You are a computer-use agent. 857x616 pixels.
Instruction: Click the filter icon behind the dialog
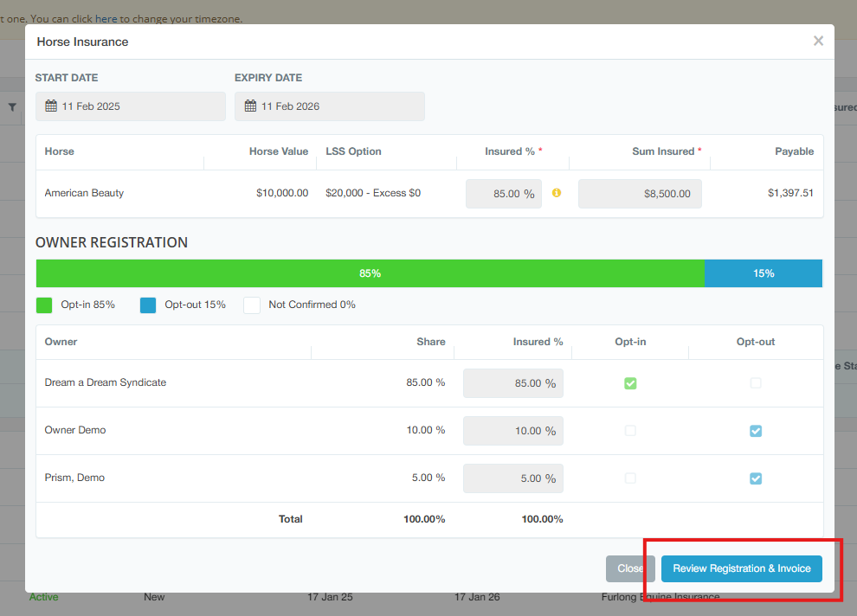(x=12, y=107)
